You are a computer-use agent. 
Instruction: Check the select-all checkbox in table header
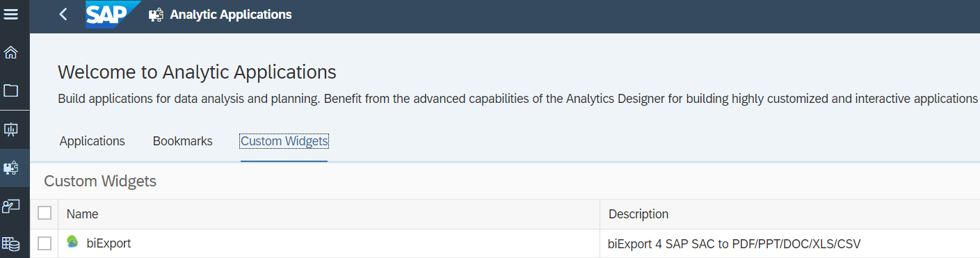click(45, 213)
